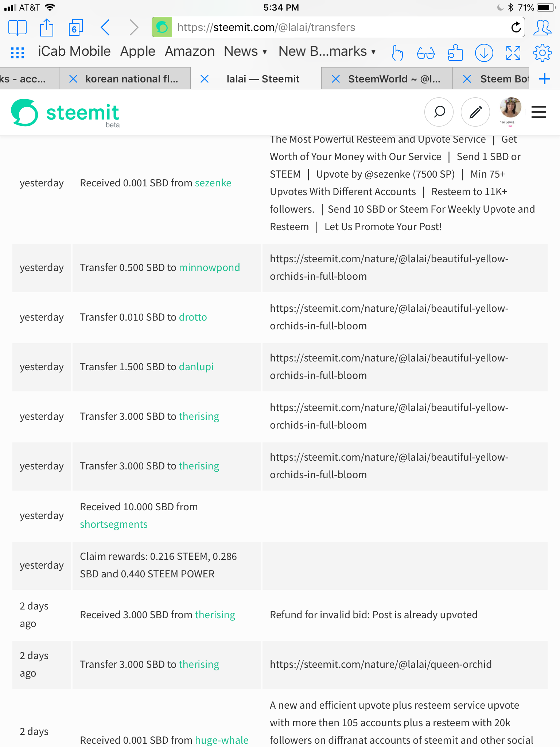Click the pencil compose post icon
The image size is (560, 747).
coord(475,112)
